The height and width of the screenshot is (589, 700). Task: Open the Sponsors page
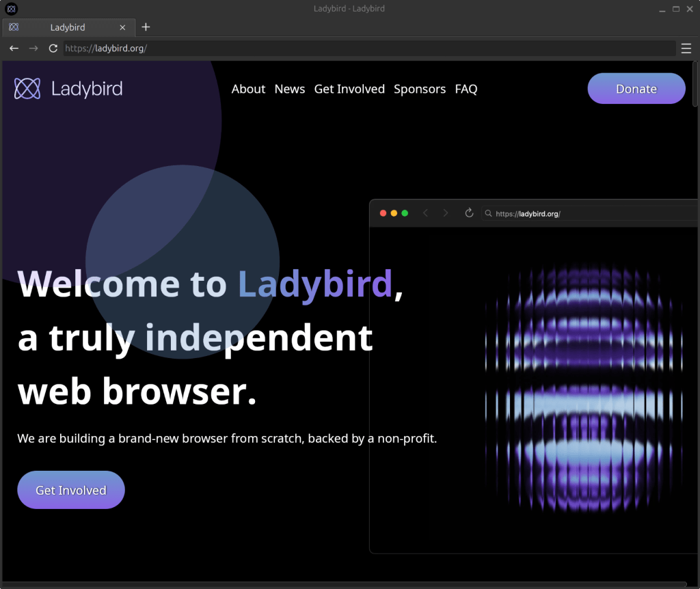420,89
